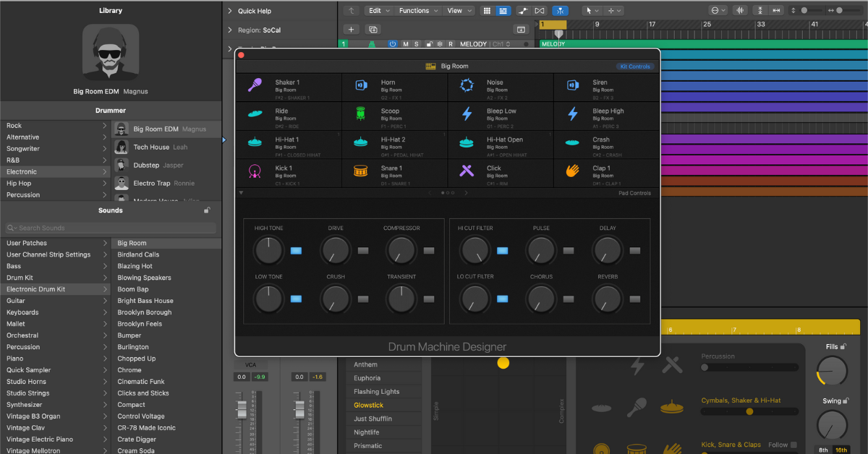Click the Kit Controls button

point(635,67)
